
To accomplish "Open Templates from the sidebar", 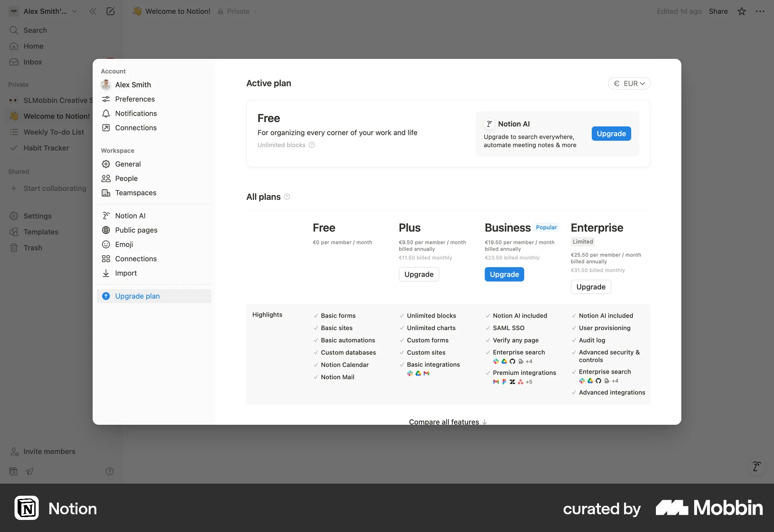I will 40,232.
